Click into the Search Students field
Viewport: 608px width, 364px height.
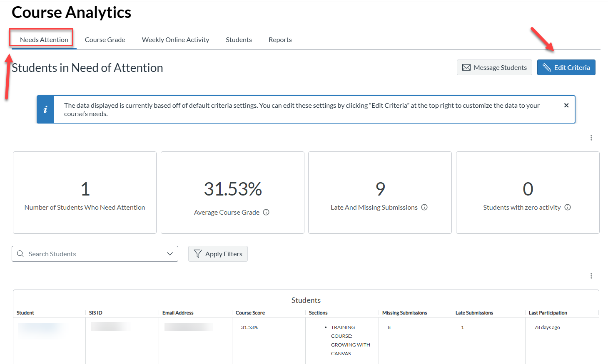click(x=95, y=254)
